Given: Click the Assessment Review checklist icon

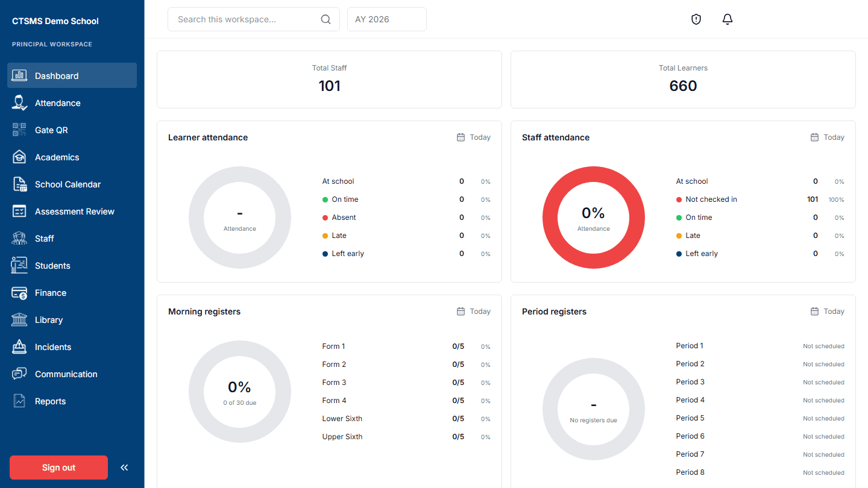Looking at the screenshot, I should point(19,211).
